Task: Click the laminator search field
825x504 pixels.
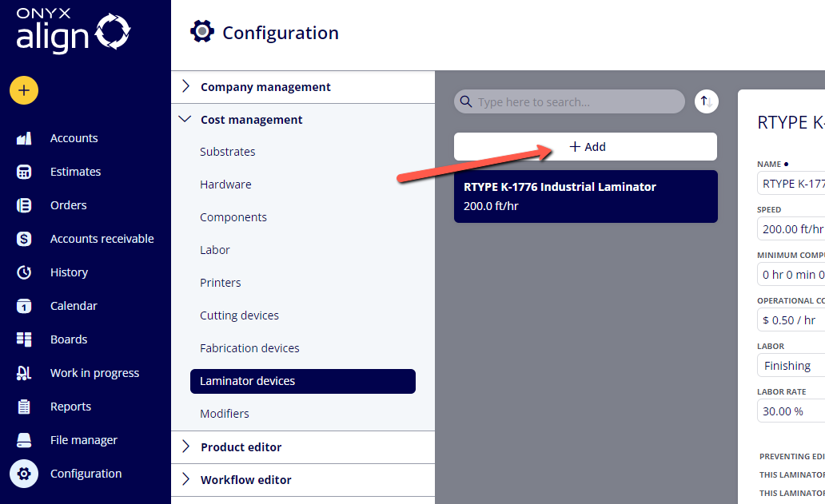Action: click(x=569, y=101)
